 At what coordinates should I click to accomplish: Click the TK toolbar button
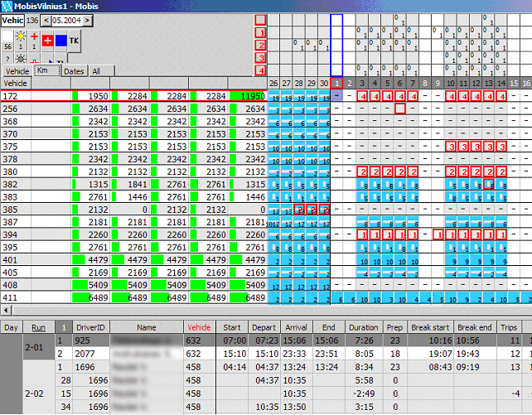pos(75,41)
